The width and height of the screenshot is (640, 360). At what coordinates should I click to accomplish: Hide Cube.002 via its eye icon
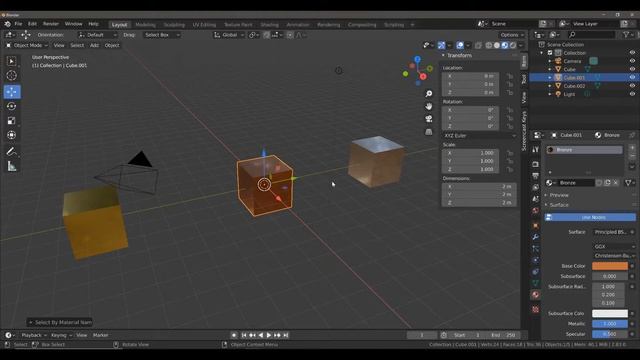[x=632, y=86]
